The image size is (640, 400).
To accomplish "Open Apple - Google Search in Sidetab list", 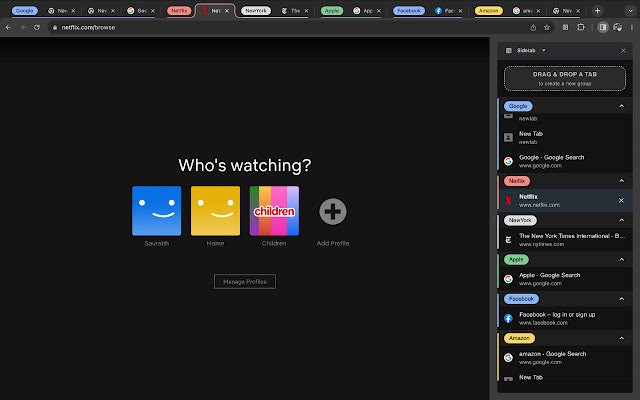I will 565,279.
